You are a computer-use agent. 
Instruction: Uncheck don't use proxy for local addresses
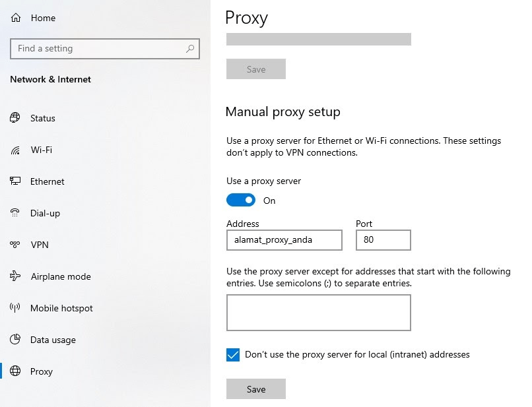(233, 355)
